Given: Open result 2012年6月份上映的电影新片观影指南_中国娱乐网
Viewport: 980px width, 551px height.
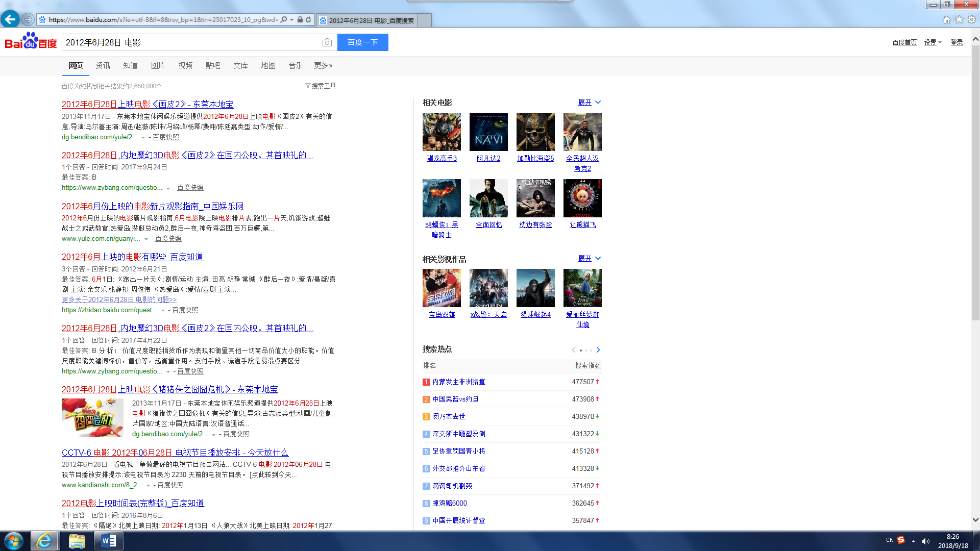Looking at the screenshot, I should click(153, 206).
